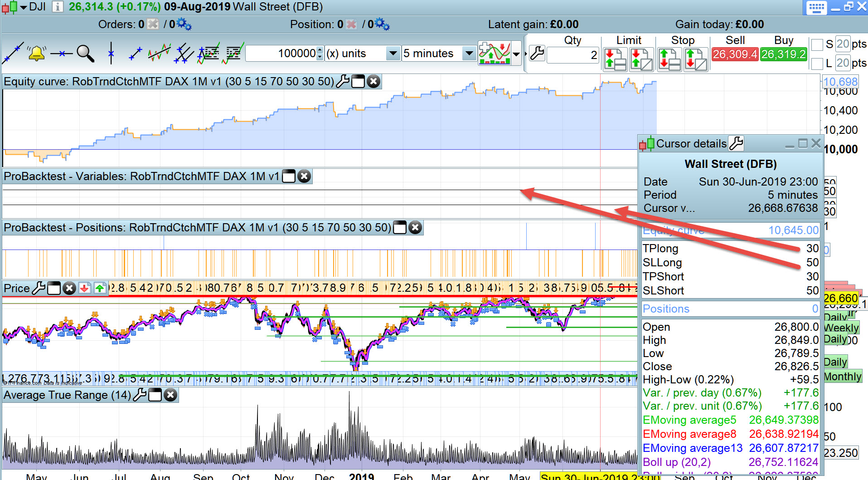This screenshot has width=868, height=480.
Task: Maximize the Price panel
Action: (x=54, y=288)
